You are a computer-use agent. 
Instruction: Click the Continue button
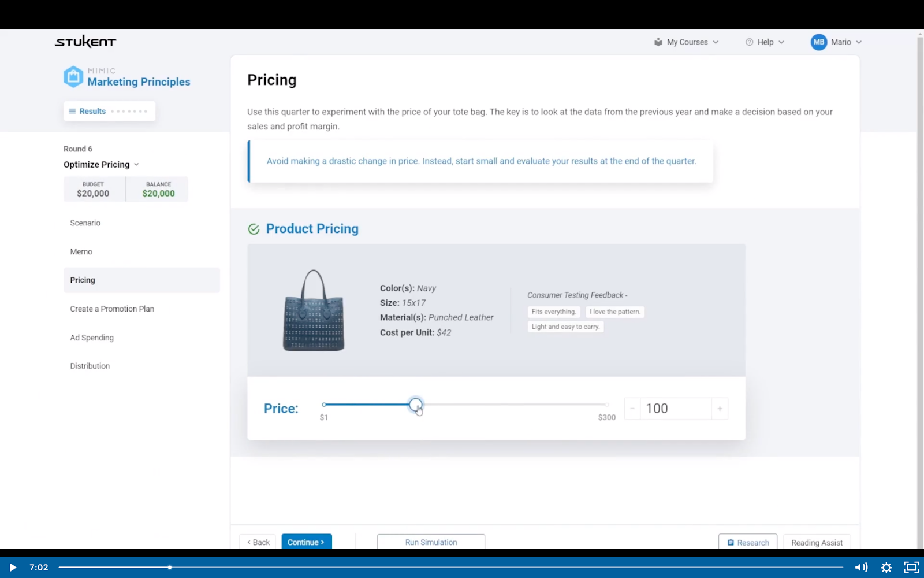[x=307, y=542]
